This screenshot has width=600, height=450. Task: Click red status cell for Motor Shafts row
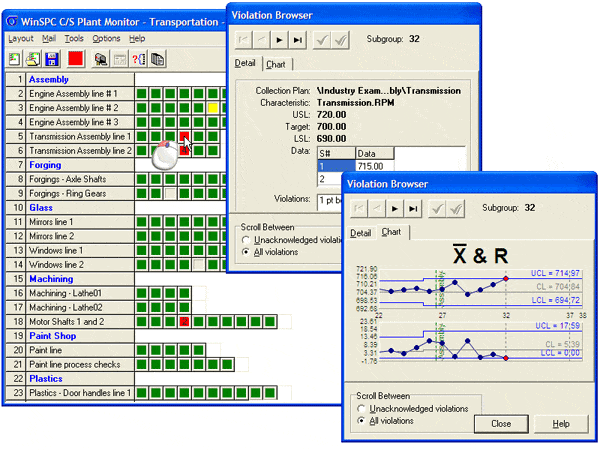coord(184,321)
